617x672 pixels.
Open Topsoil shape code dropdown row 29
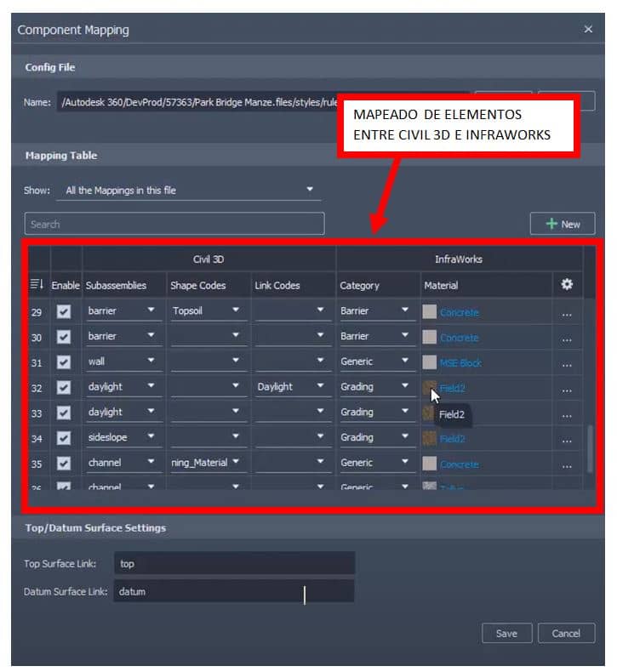point(209,310)
